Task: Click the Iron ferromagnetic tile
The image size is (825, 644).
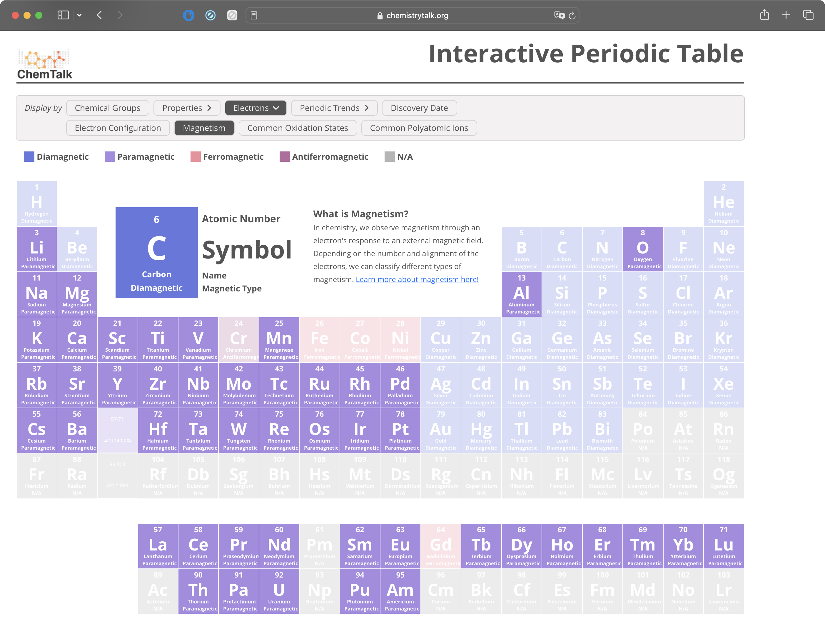Action: (x=319, y=340)
